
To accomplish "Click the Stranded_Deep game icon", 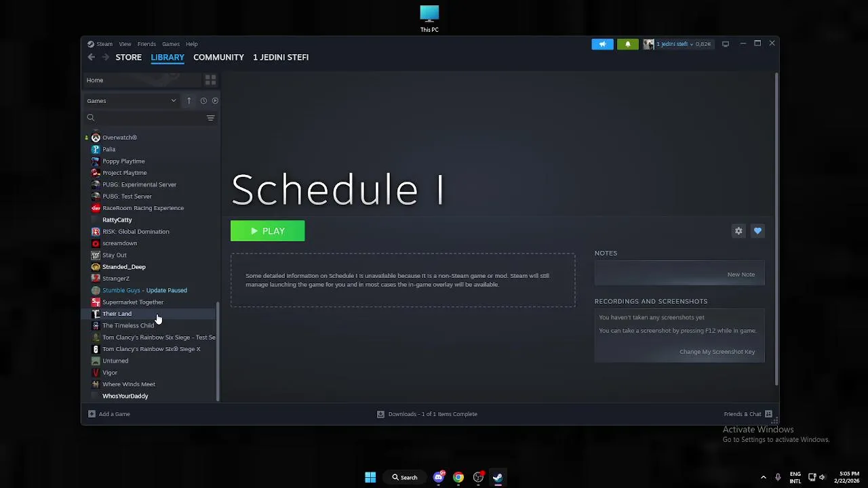I will pos(96,267).
